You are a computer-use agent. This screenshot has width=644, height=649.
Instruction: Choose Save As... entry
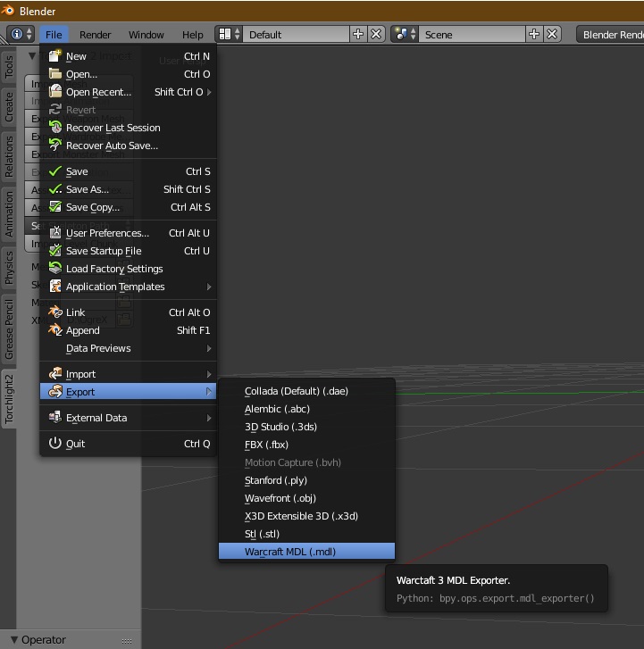pos(129,189)
